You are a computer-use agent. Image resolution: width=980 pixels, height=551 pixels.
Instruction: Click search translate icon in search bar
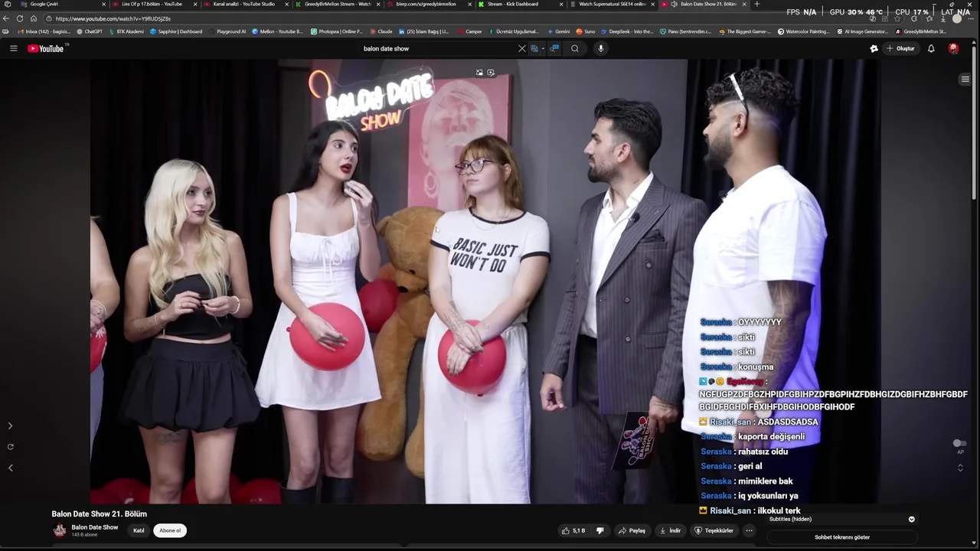click(534, 48)
